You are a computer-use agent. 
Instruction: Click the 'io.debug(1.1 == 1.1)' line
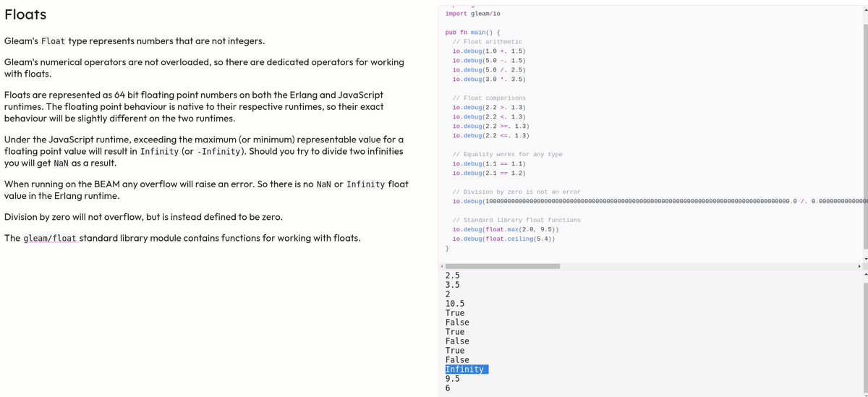click(x=489, y=164)
